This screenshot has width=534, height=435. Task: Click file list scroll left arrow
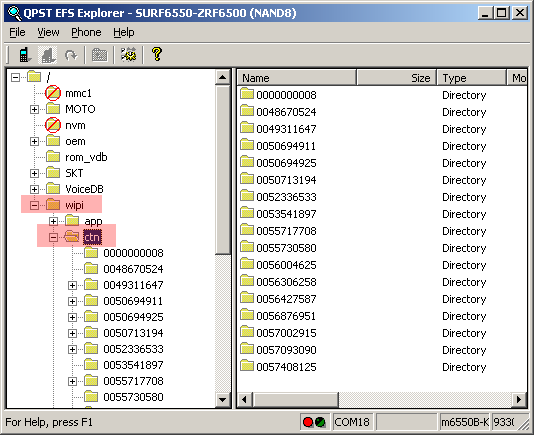click(245, 399)
